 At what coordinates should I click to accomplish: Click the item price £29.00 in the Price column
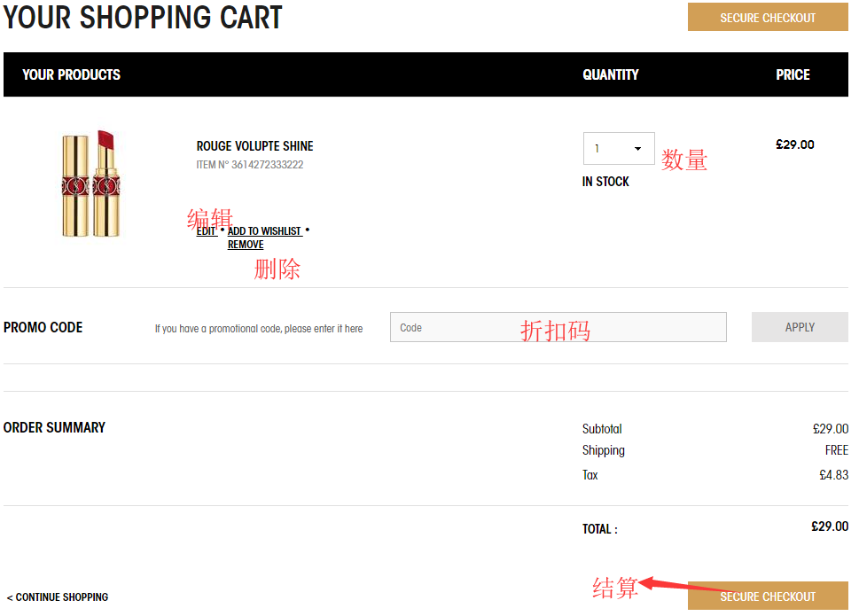[795, 144]
